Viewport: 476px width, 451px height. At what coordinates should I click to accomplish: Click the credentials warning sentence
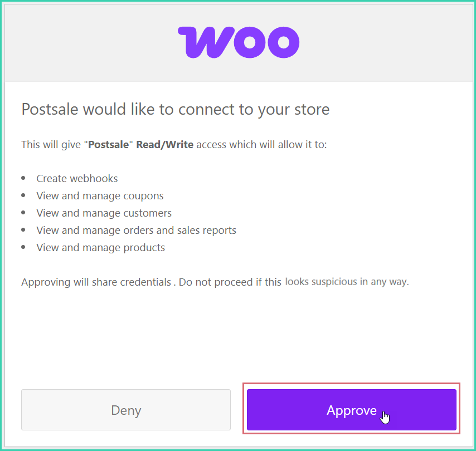(215, 282)
